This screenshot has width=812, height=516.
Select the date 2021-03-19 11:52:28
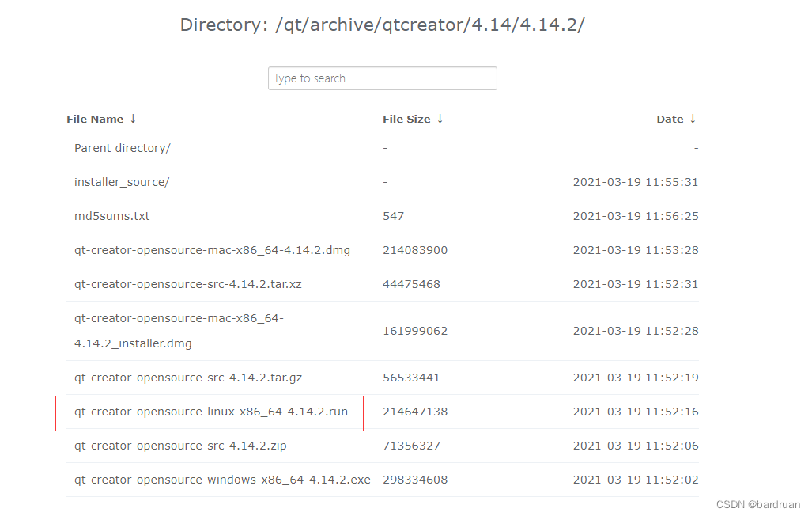tap(636, 331)
